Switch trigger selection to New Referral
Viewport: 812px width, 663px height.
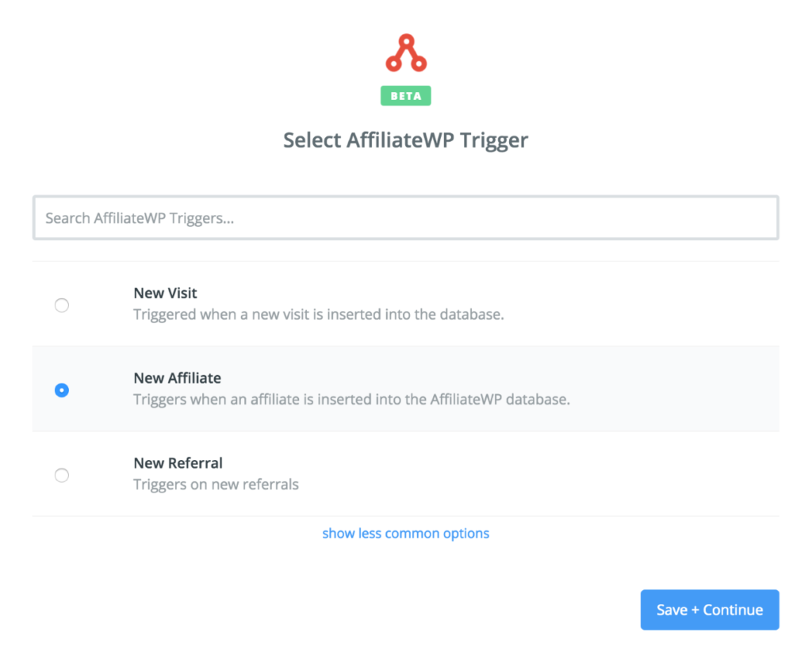pyautogui.click(x=62, y=475)
